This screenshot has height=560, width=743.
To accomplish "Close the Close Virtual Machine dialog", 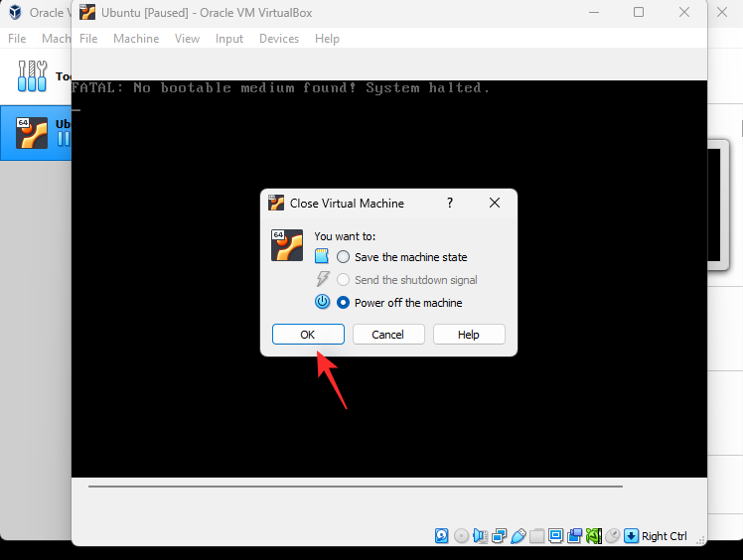I will (495, 203).
